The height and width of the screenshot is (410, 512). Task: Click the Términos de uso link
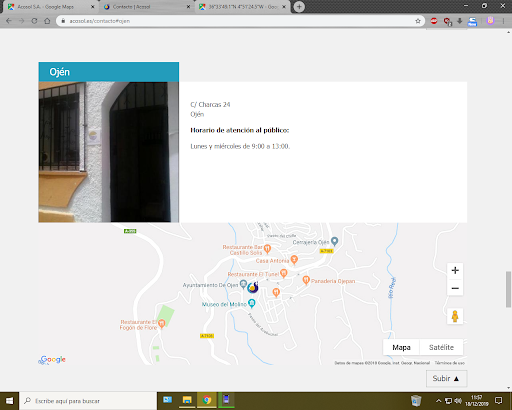449,363
